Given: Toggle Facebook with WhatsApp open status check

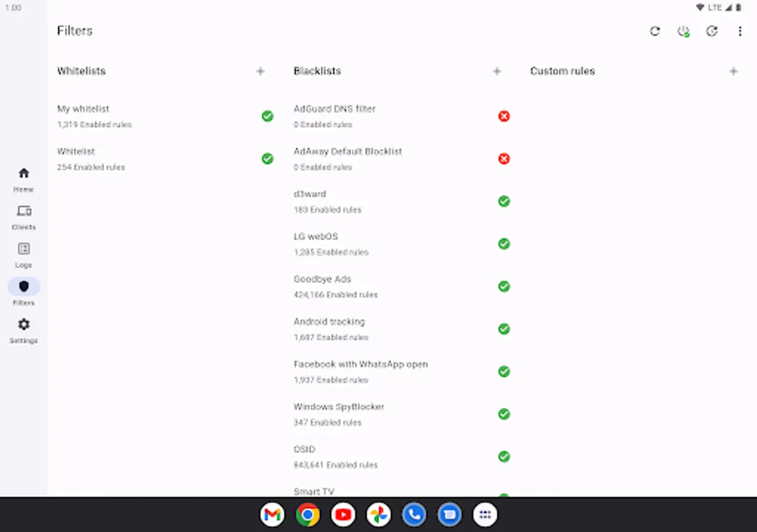Looking at the screenshot, I should 504,372.
